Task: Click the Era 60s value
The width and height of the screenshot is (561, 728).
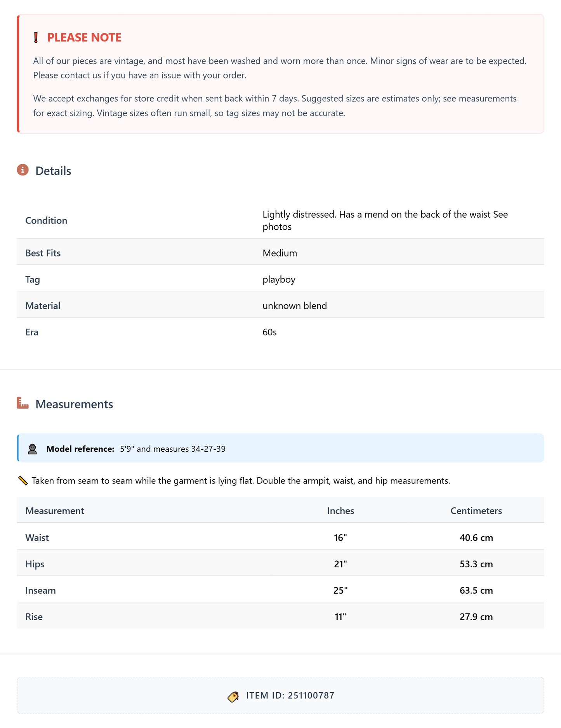Action: [x=269, y=332]
